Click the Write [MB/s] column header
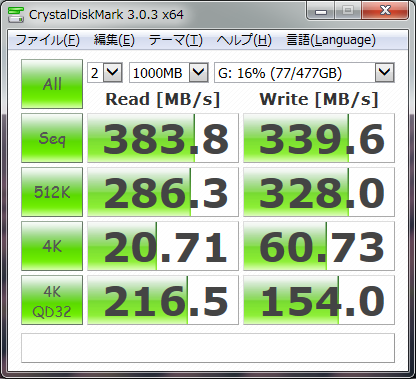The height and width of the screenshot is (379, 416). point(319,99)
